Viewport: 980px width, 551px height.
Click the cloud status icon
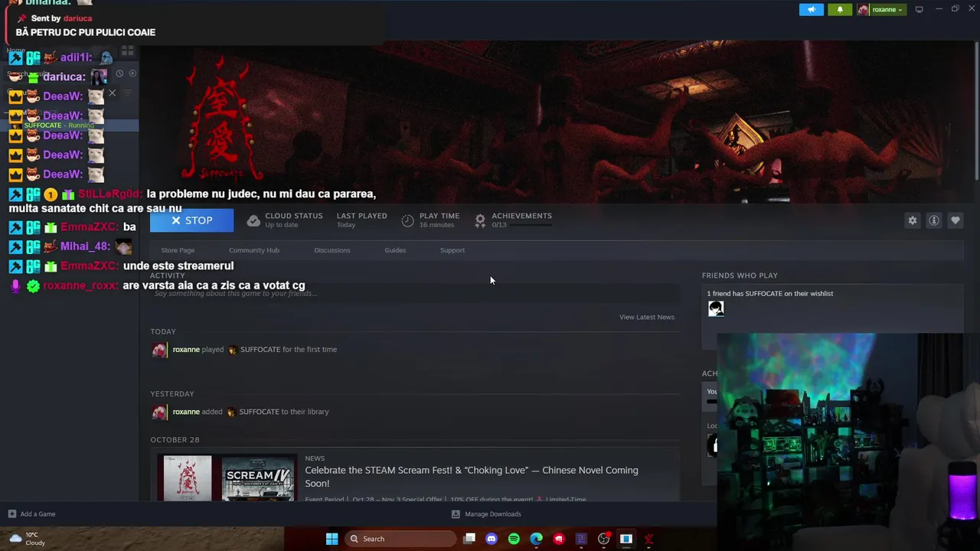[253, 220]
